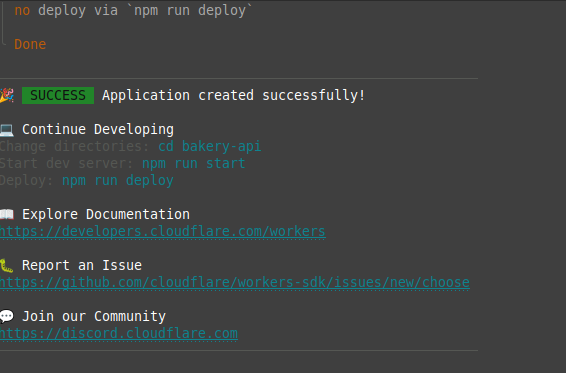
Task: Open the GitHub workers-sdk issues link
Action: point(235,282)
